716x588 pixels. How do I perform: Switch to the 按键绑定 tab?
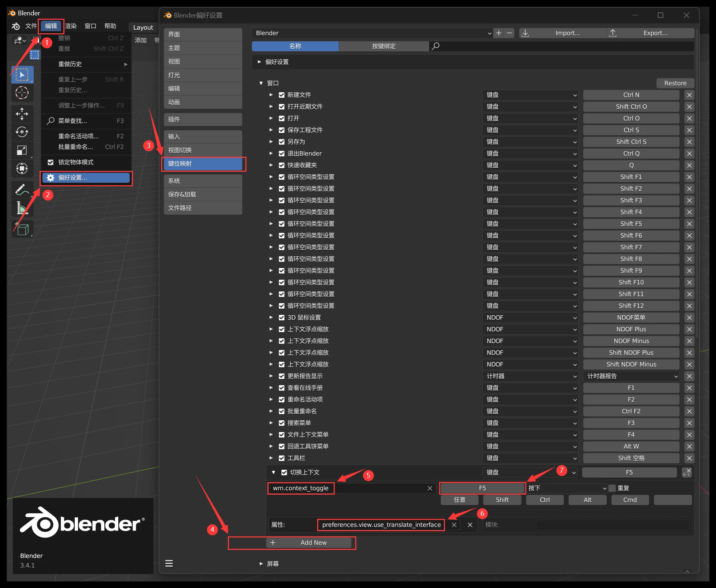383,46
